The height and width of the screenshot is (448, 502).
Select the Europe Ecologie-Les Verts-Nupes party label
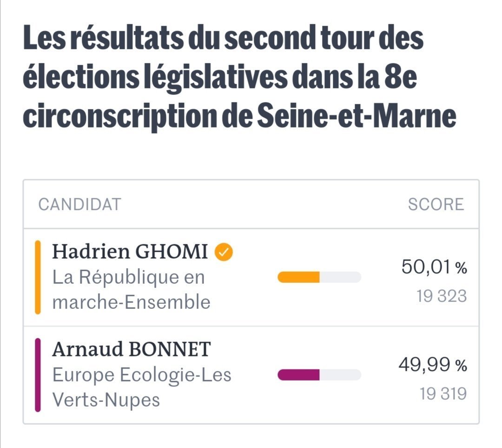pyautogui.click(x=141, y=387)
